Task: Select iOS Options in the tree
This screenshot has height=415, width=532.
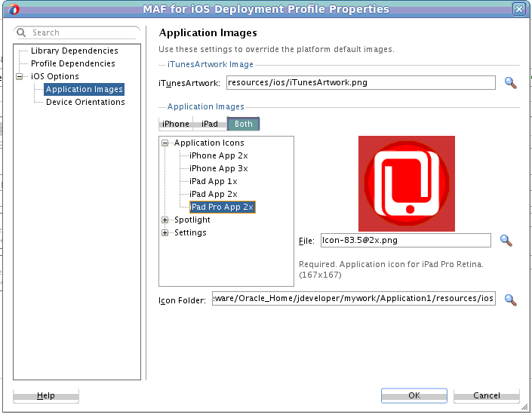Action: 54,76
